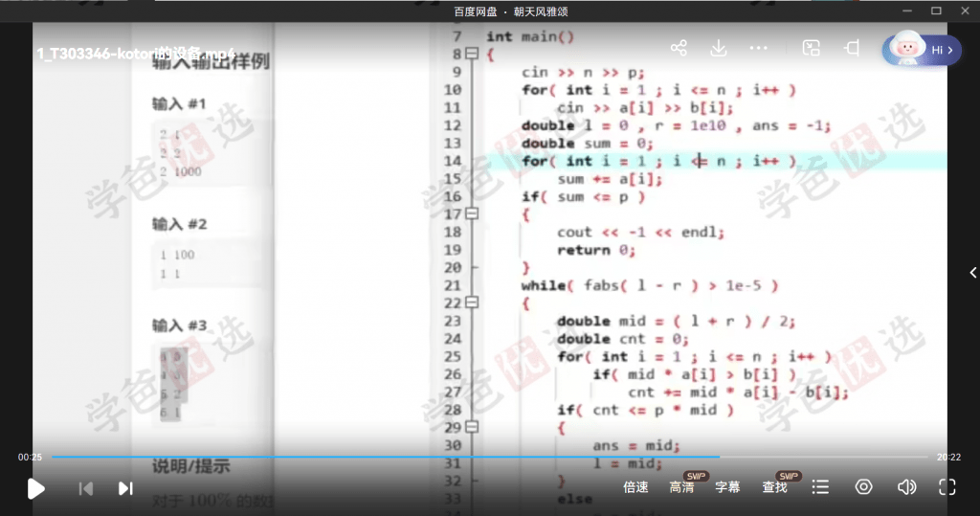Click the 输入 #2 sample heading
The width and height of the screenshot is (980, 516).
(x=179, y=224)
